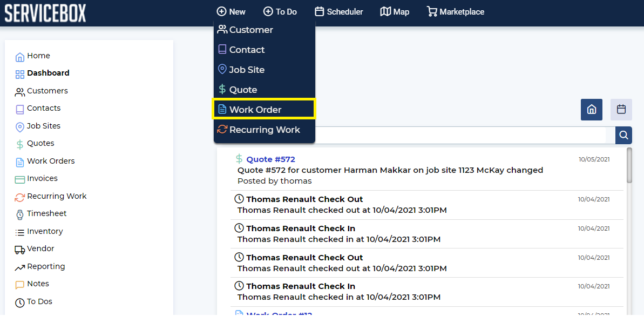Screen dimensions: 644x316
Task: Click the Vendor truck icon in sidebar
Action: pos(20,250)
